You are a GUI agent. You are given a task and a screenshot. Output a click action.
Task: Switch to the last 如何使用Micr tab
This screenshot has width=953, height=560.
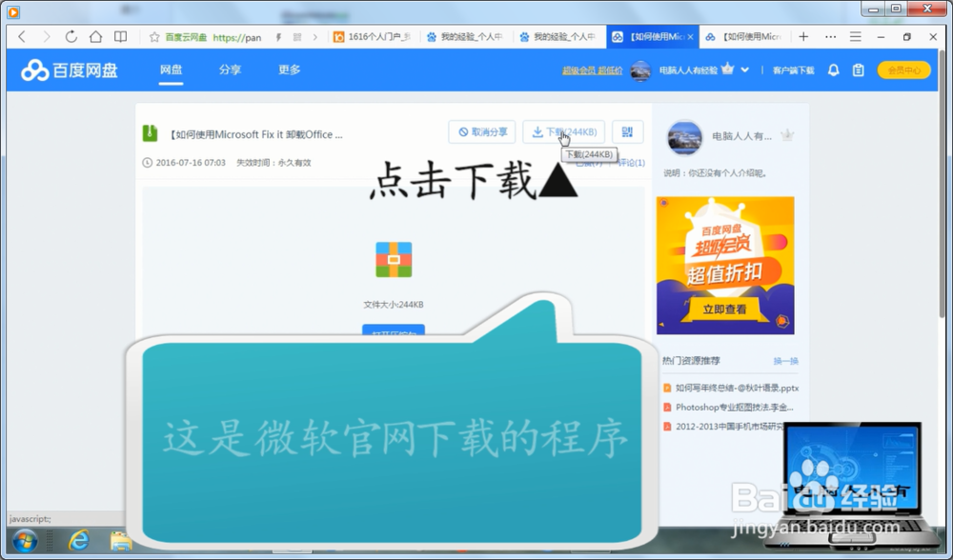744,37
